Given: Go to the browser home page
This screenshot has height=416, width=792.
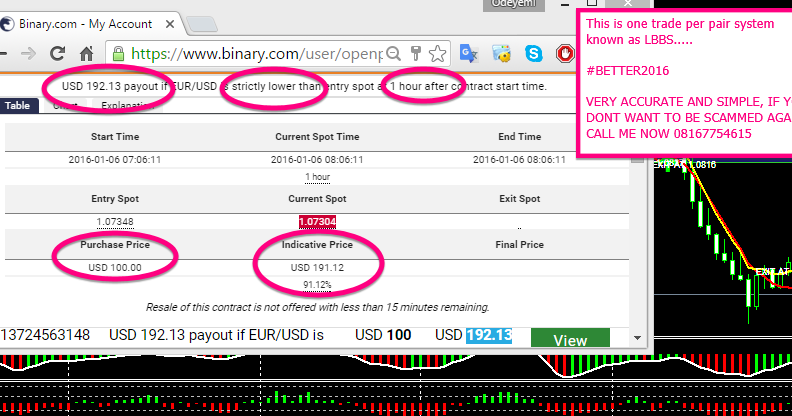Looking at the screenshot, I should click(x=87, y=53).
